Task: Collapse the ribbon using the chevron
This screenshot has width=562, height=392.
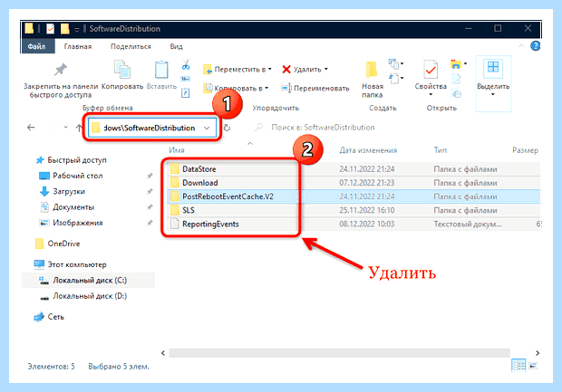Action: click(x=521, y=46)
